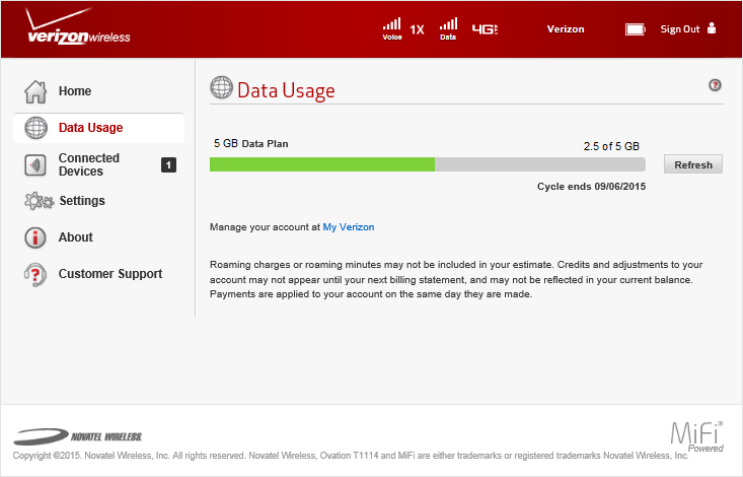The image size is (743, 477).
Task: Click the '2.5 of 5 GB' usage value
Action: 611,146
